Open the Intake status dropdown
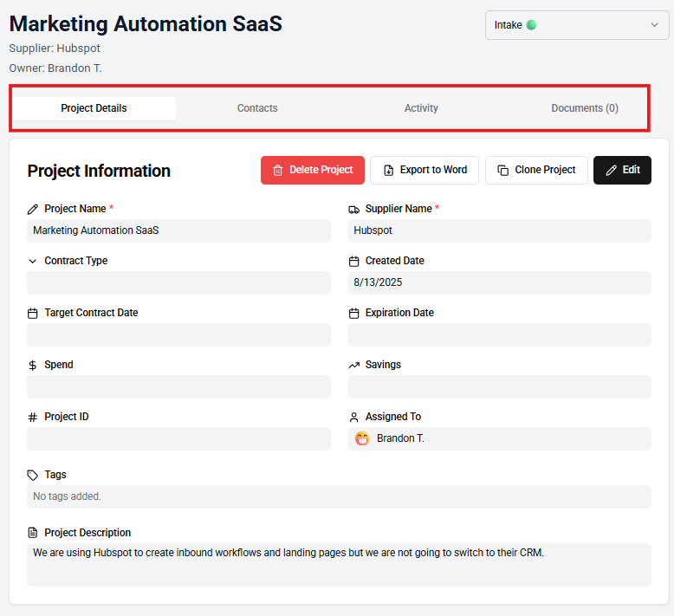The height and width of the screenshot is (616, 674). pyautogui.click(x=576, y=25)
